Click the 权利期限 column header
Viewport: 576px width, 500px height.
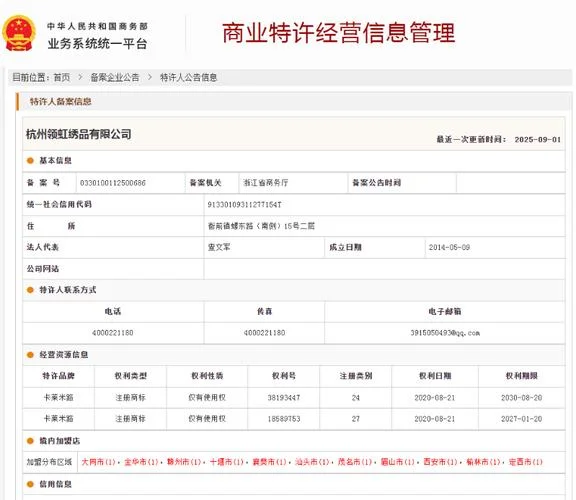point(522,376)
